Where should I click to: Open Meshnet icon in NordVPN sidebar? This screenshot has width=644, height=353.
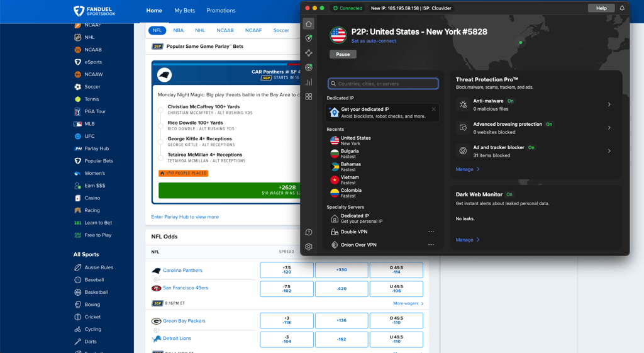(308, 53)
